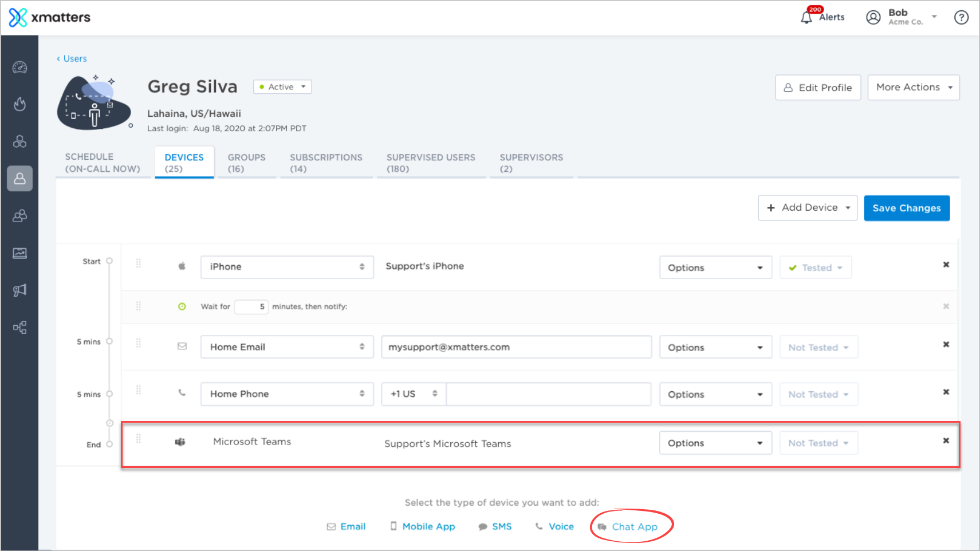The height and width of the screenshot is (551, 980).
Task: Switch to the Supervisors tab
Action: (531, 163)
